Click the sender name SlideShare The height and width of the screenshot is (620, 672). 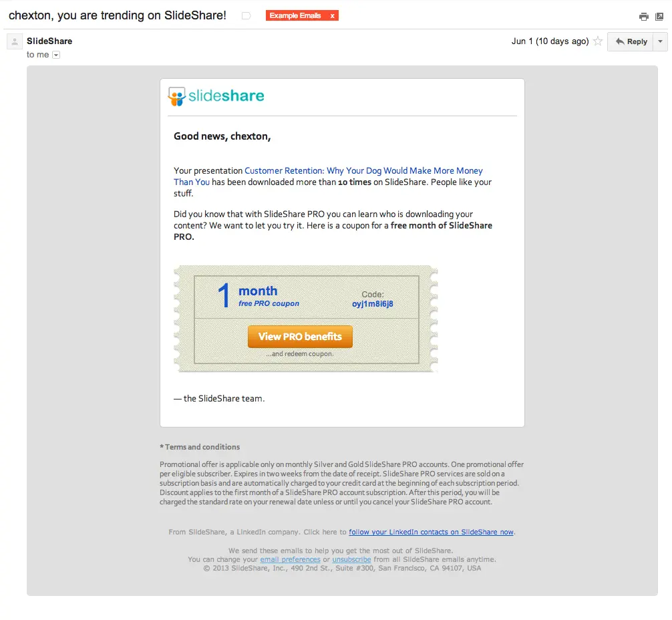[49, 41]
